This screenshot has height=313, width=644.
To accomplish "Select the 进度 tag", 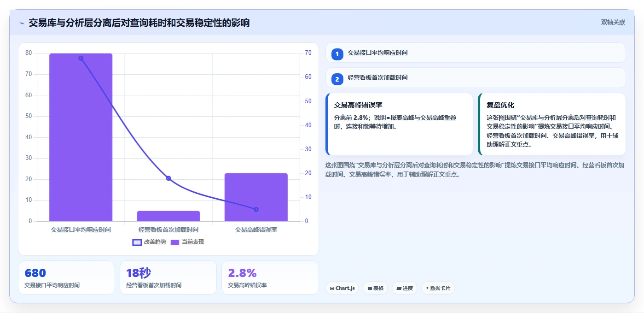I will coord(405,288).
